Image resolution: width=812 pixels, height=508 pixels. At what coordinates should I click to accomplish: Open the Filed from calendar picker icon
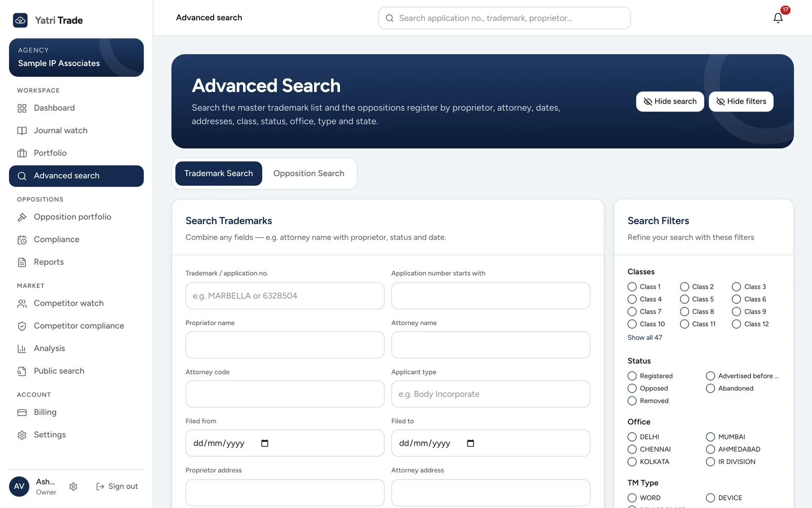[264, 443]
